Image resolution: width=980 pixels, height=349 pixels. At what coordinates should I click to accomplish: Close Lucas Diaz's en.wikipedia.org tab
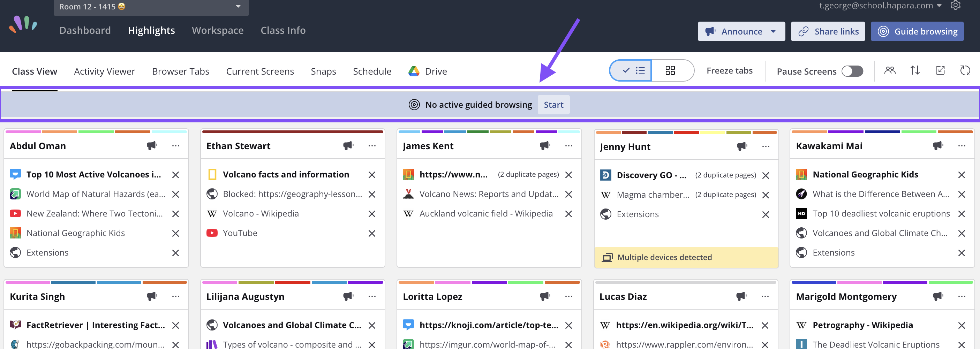point(765,325)
